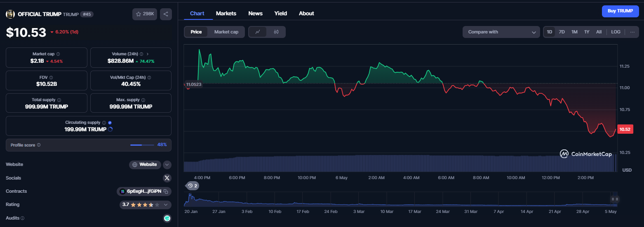The image size is (644, 227).
Task: Click the Market cap info icon
Action: click(58, 54)
